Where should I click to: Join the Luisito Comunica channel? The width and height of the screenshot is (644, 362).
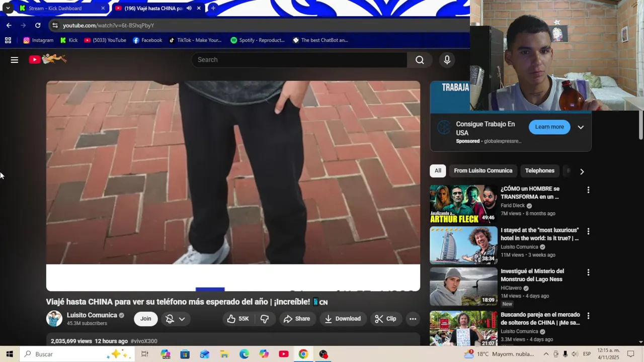(146, 319)
